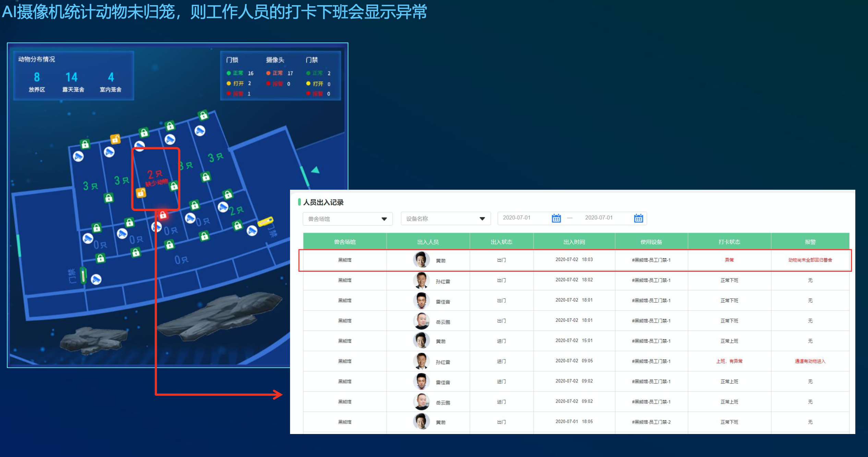Click the 室内笼舍 count 4

pos(111,77)
